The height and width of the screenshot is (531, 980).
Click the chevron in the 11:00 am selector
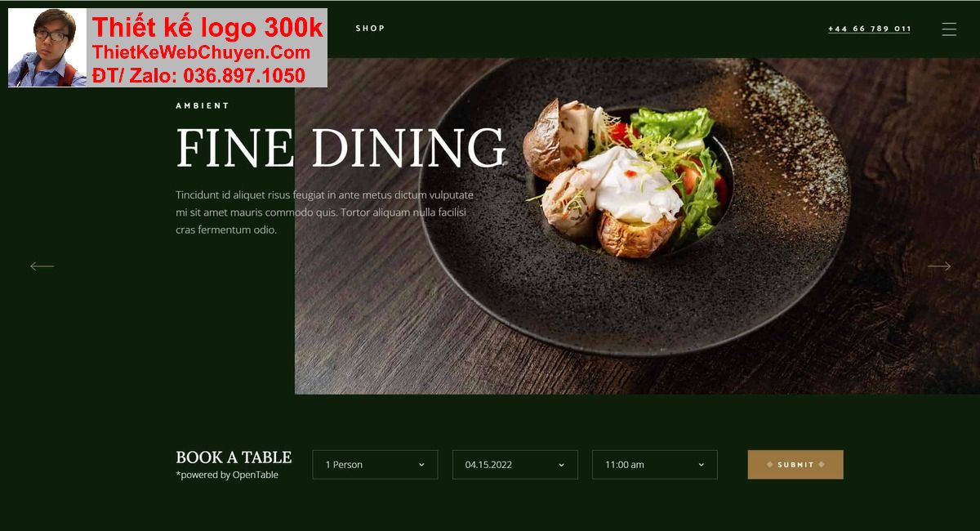pos(701,465)
